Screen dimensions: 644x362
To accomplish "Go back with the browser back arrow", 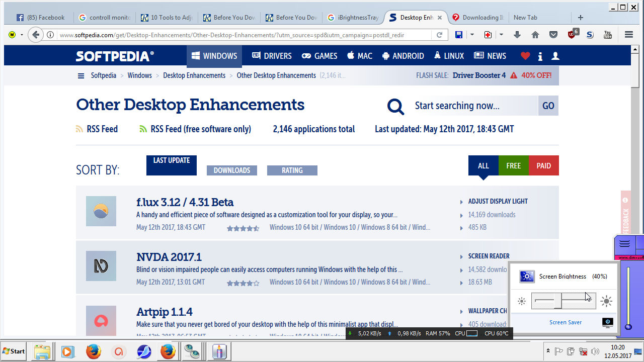I will (35, 35).
